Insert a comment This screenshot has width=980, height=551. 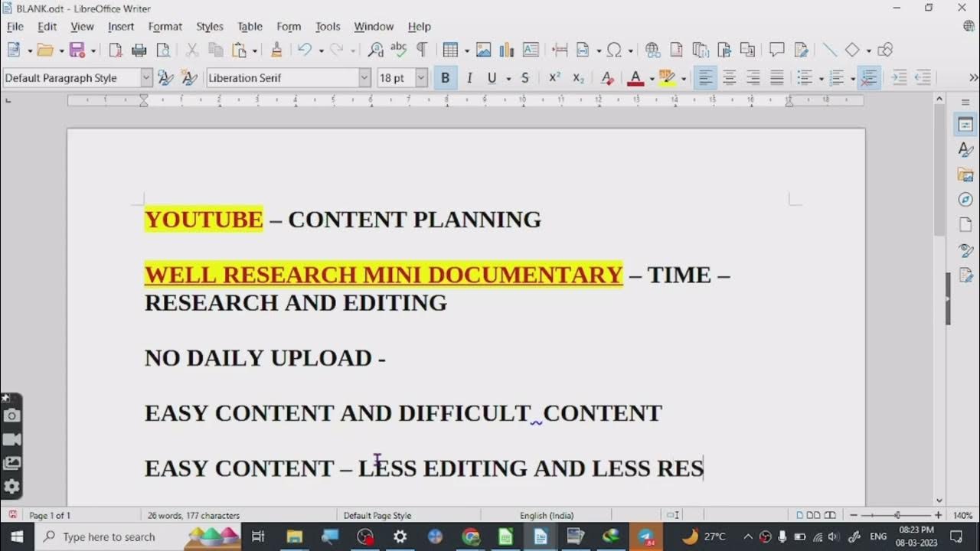click(777, 50)
